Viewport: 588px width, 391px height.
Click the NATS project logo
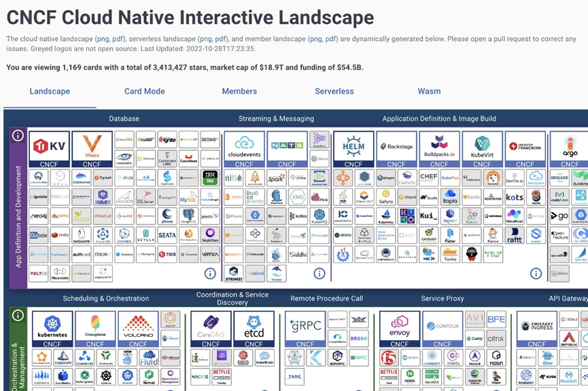[287, 149]
